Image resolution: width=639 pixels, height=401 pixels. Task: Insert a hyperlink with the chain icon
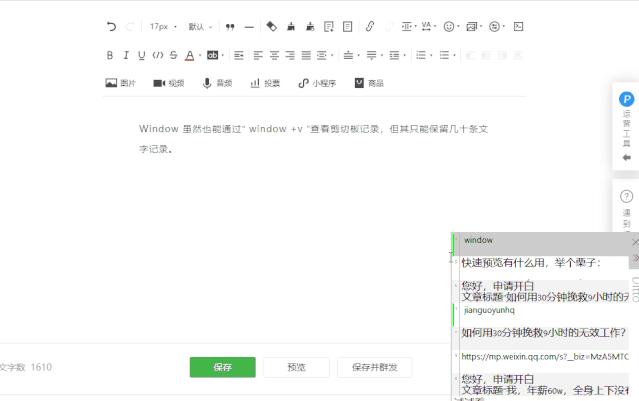pyautogui.click(x=370, y=27)
